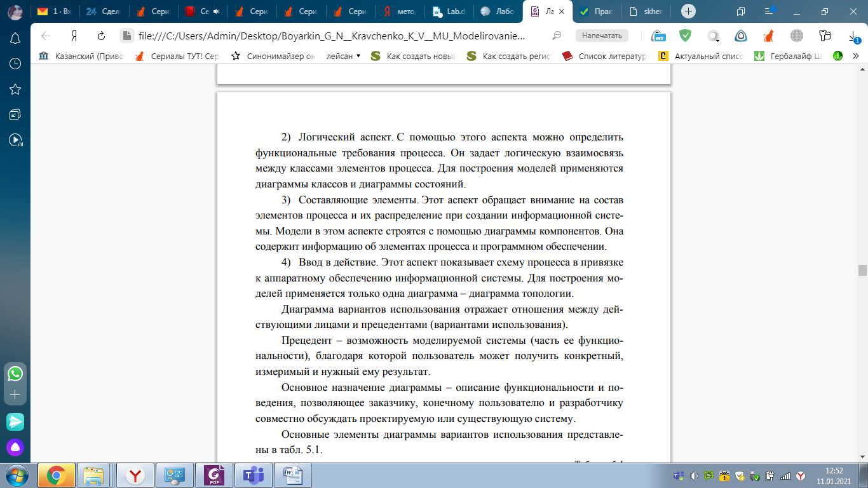Open collections icon in sidebar
This screenshot has width=868, height=488.
tap(15, 114)
